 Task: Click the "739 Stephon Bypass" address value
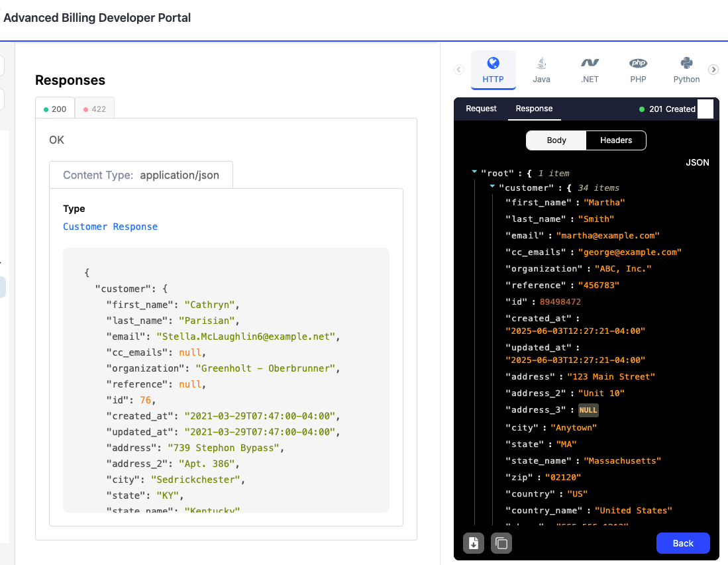tap(223, 448)
